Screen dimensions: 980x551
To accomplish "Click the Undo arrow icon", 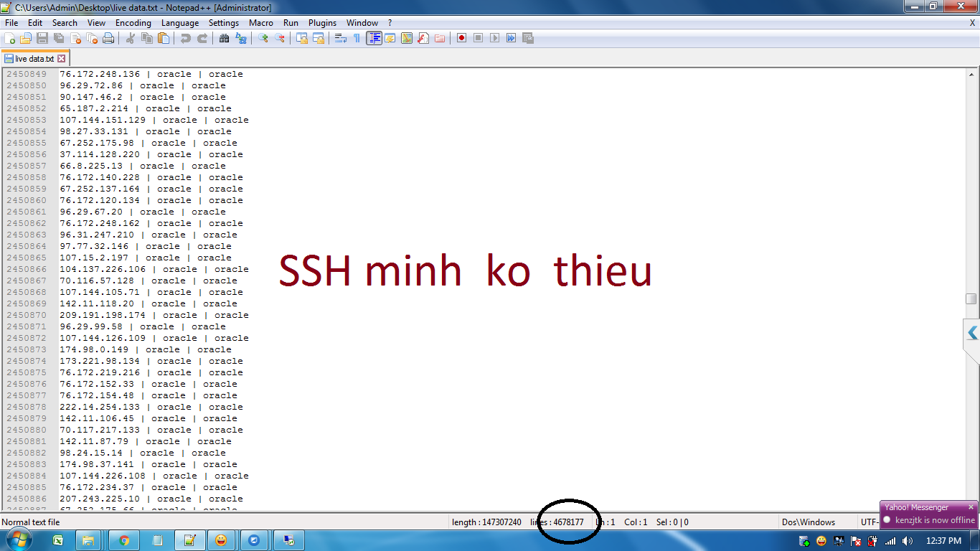I will (186, 38).
